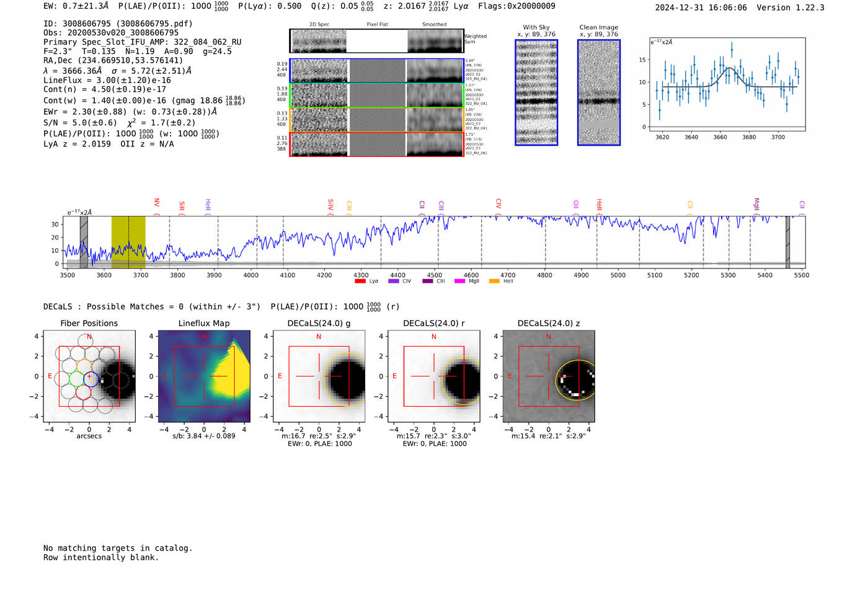The width and height of the screenshot is (868, 591).
Task: Open the orange-bordered 2D Spec fiber cutout
Action: point(319,120)
